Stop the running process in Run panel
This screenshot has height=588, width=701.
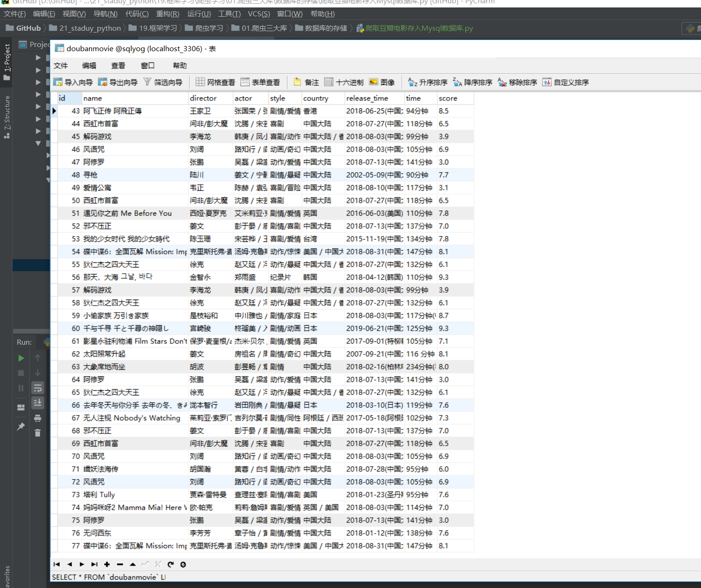(x=21, y=373)
